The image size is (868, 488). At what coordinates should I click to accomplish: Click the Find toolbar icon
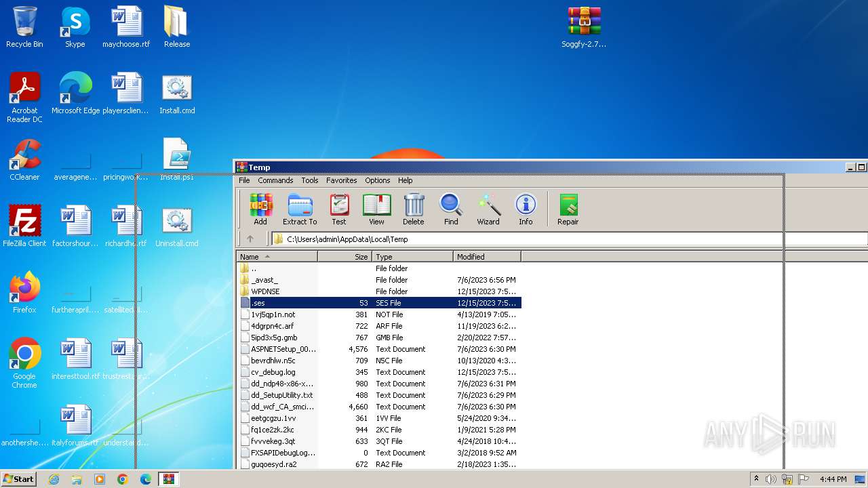[x=451, y=209]
